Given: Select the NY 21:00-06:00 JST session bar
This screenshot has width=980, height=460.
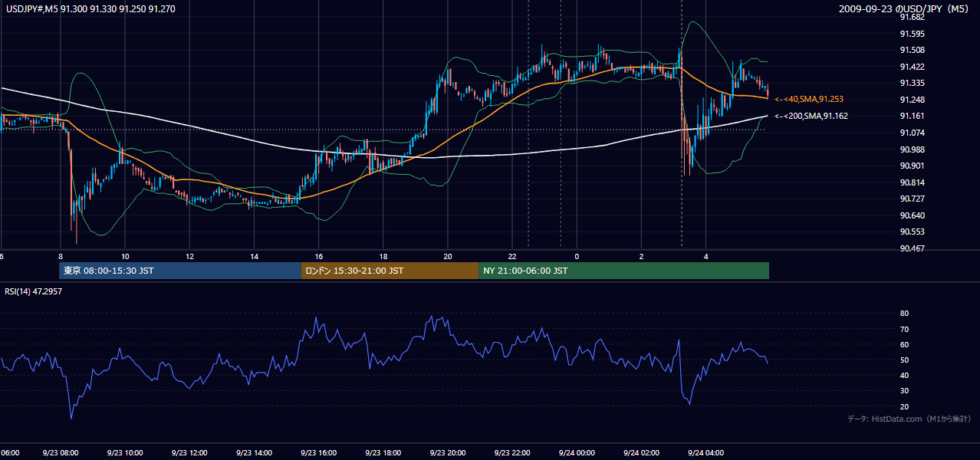Looking at the screenshot, I should pos(623,271).
